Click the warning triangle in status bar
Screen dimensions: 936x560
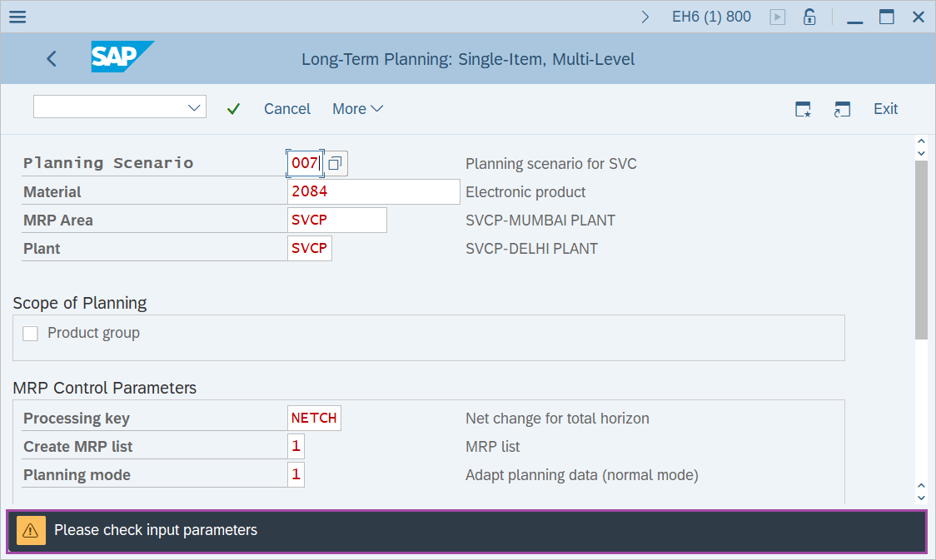point(31,529)
